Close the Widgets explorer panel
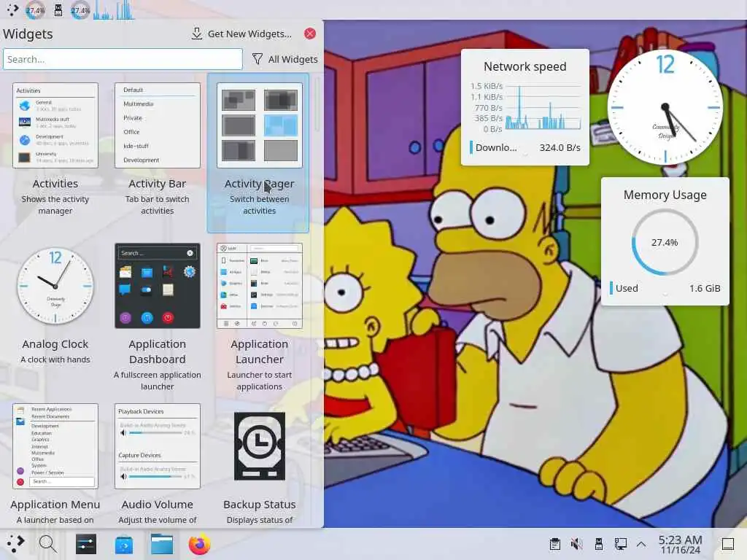 pos(310,34)
